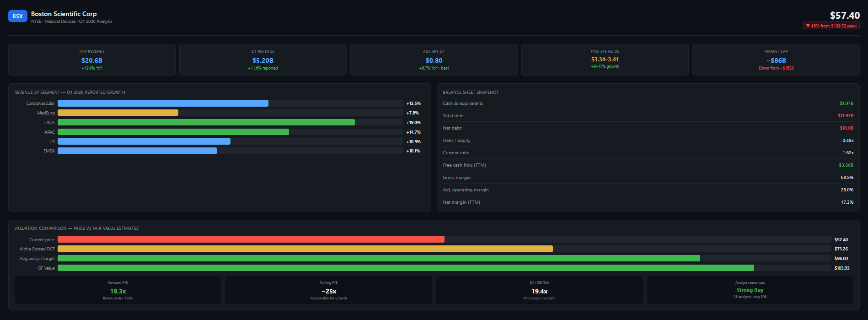Click the Revenue by Segment panel heading
Screen dimensions: 868x320
coord(70,92)
